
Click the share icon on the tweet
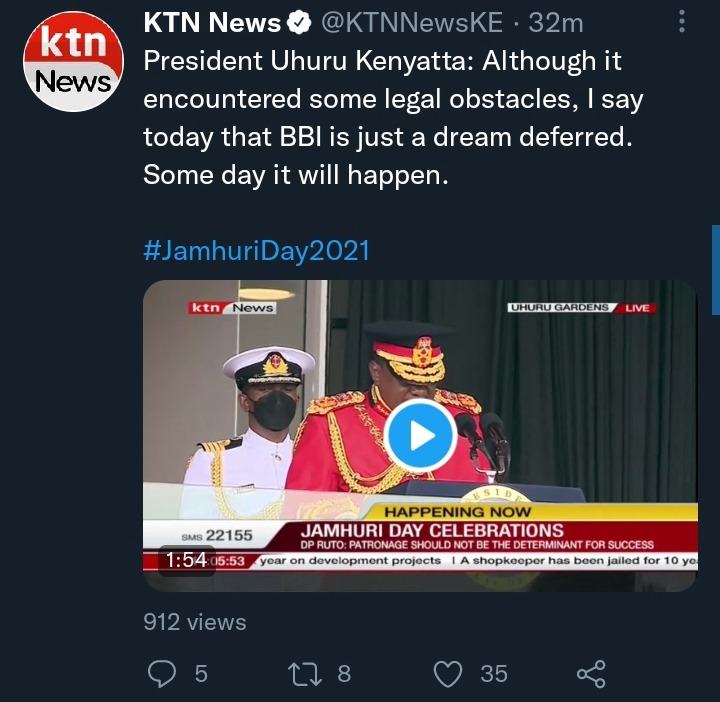591,674
